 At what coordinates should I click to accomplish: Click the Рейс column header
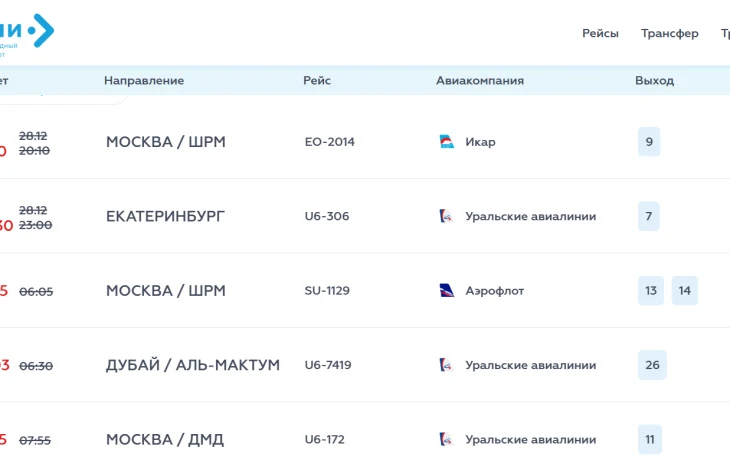[x=317, y=81]
